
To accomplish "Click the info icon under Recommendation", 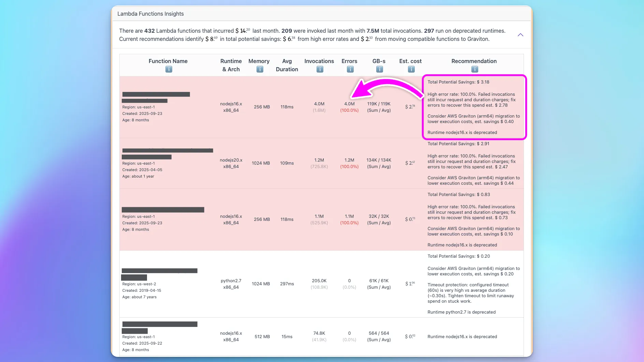I will pos(474,69).
